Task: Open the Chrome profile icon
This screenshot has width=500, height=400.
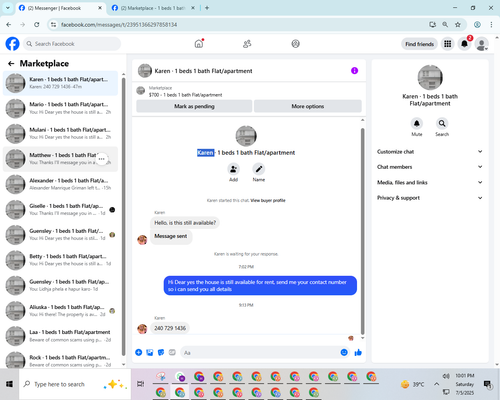Action: 477,24
